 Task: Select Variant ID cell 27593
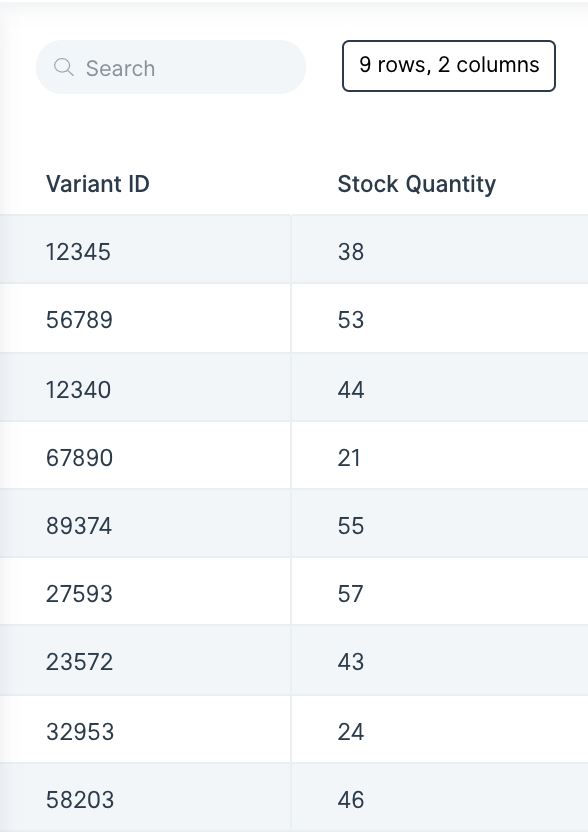pos(145,591)
